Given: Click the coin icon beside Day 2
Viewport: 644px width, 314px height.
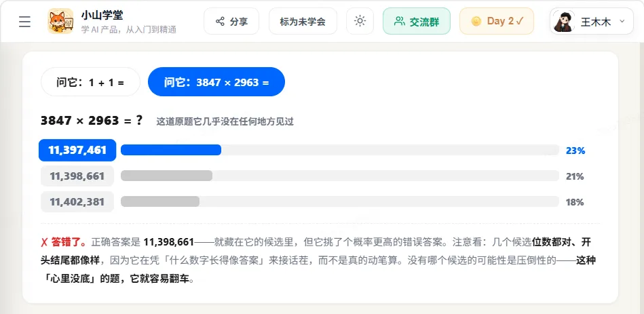Looking at the screenshot, I should (x=476, y=21).
